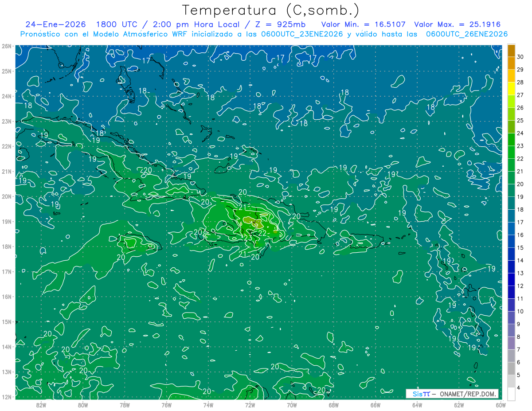Screen dimensions: 532x411
Task: Click colorbar legend label '21'
Action: [x=520, y=172]
